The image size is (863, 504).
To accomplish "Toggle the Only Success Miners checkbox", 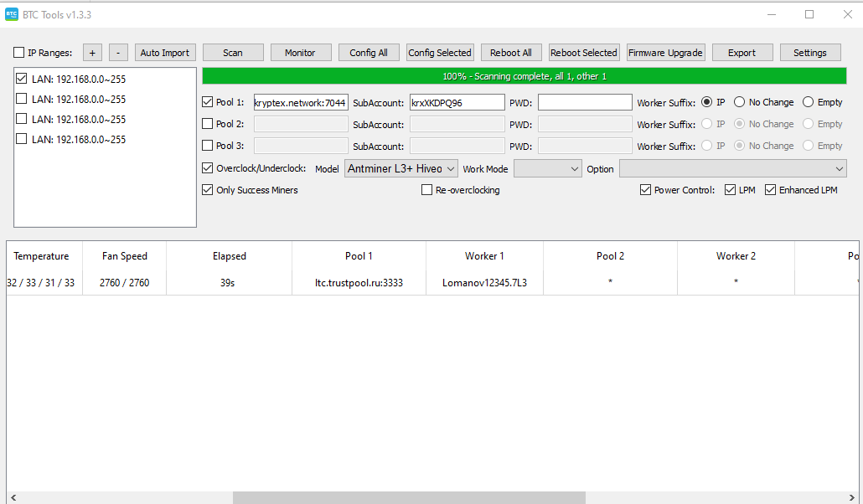I will point(208,190).
